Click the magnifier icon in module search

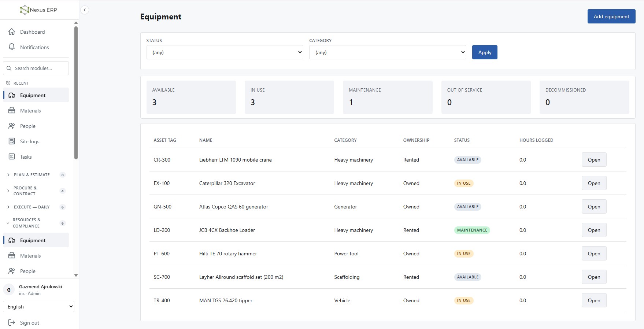(9, 68)
